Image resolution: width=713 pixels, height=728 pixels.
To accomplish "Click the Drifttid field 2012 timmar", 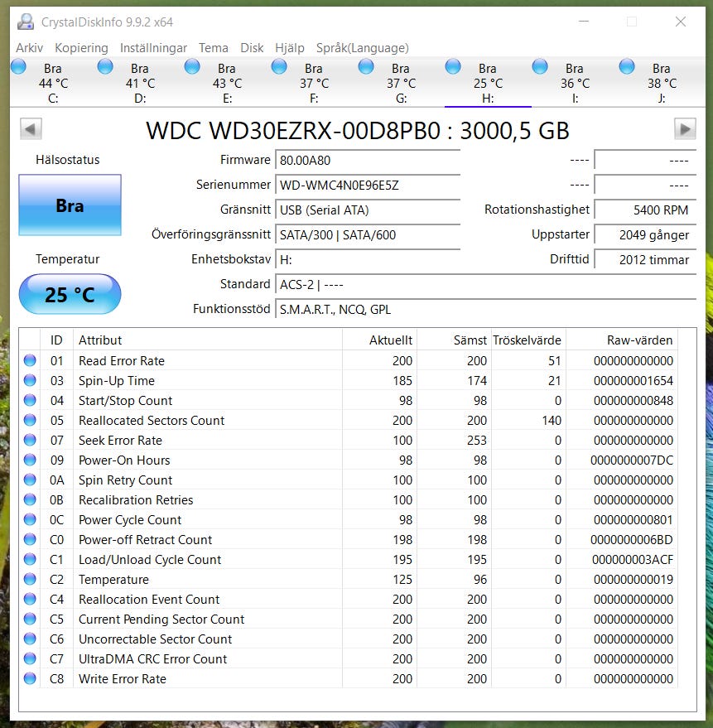I will point(645,259).
